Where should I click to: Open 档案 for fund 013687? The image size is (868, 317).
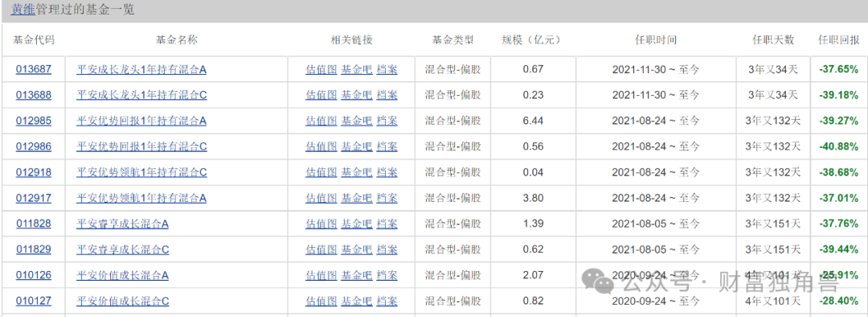point(387,69)
